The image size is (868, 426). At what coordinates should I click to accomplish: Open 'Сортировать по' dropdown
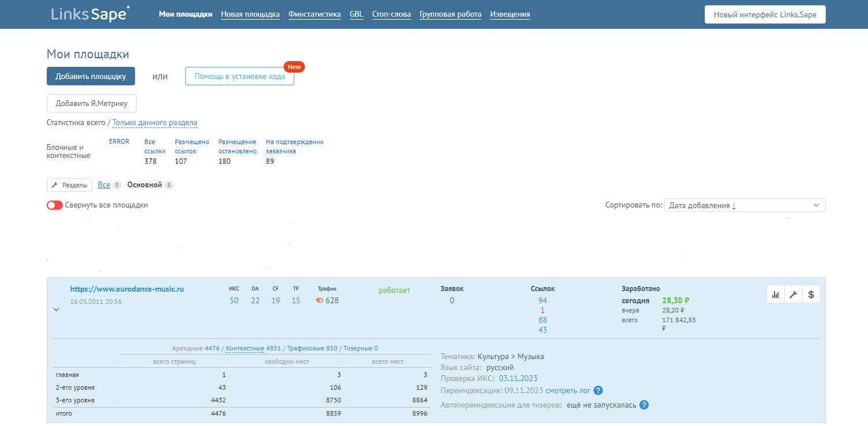click(744, 205)
